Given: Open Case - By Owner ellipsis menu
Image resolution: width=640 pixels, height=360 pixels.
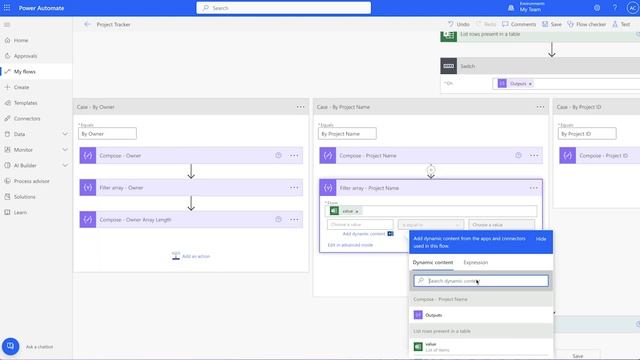Looking at the screenshot, I should point(300,107).
